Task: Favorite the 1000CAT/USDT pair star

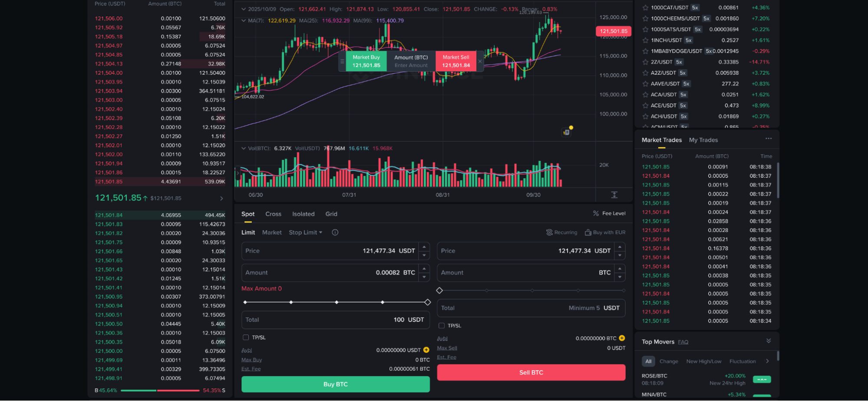Action: tap(645, 7)
